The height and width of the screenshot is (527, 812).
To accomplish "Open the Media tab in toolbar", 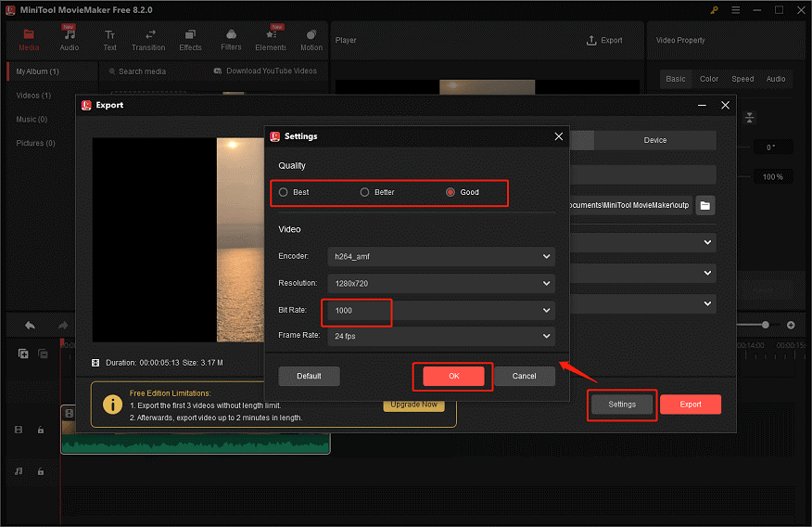I will 29,40.
